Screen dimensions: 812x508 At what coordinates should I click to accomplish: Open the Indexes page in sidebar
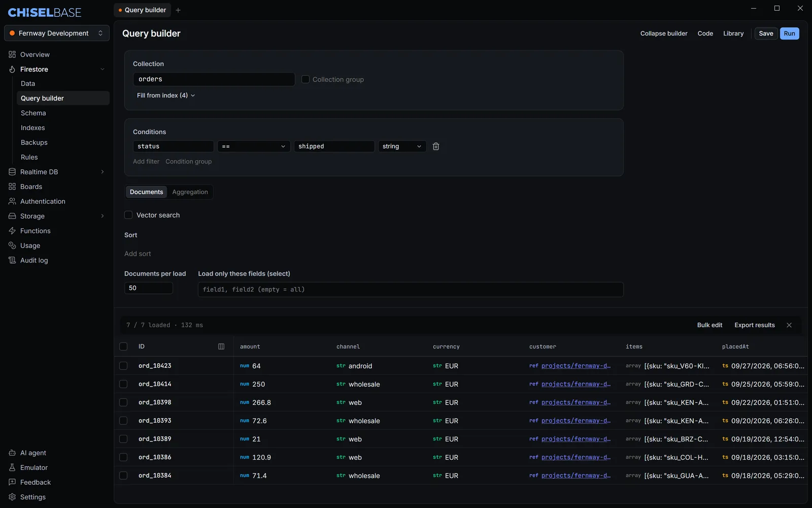(63, 128)
